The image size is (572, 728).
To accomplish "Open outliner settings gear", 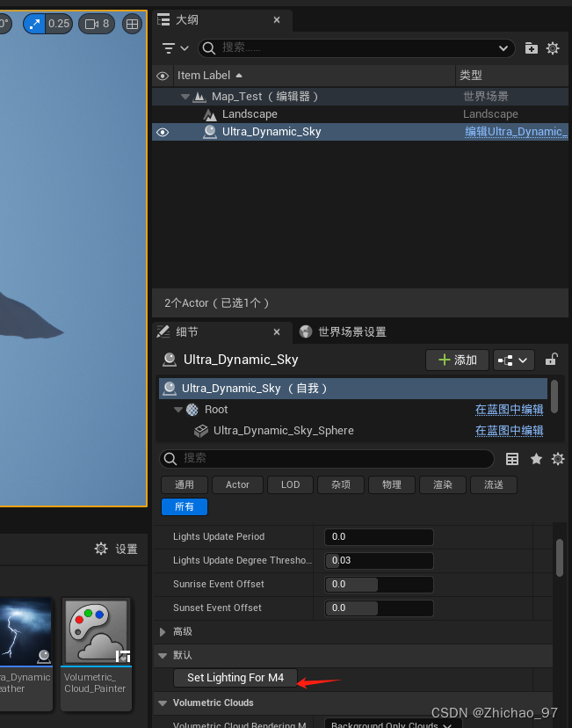I will click(553, 48).
